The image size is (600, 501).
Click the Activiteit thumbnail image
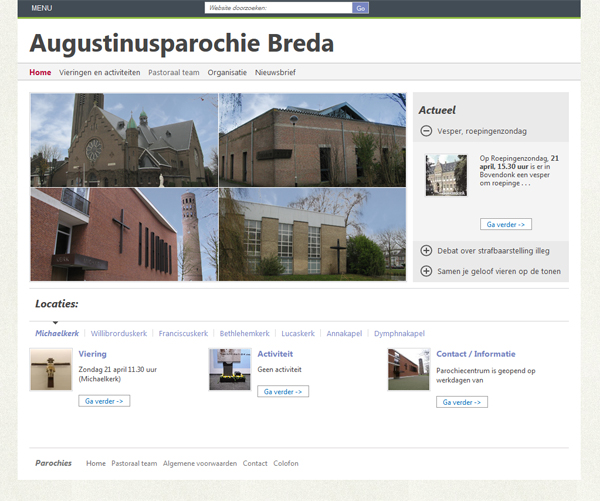230,369
